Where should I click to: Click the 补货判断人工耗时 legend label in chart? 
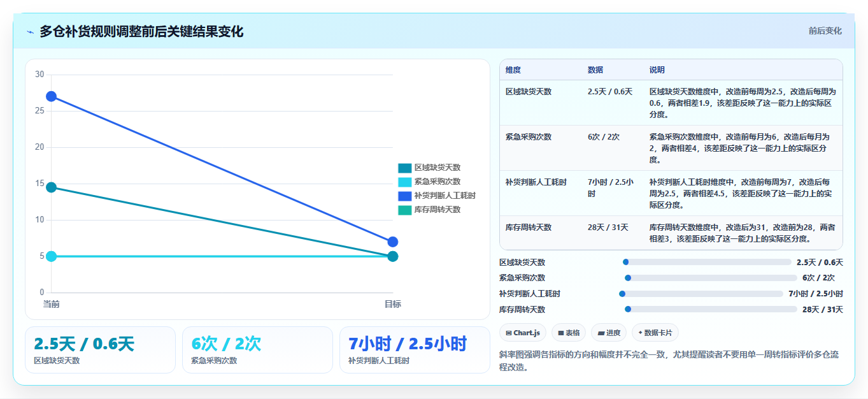[x=445, y=196]
